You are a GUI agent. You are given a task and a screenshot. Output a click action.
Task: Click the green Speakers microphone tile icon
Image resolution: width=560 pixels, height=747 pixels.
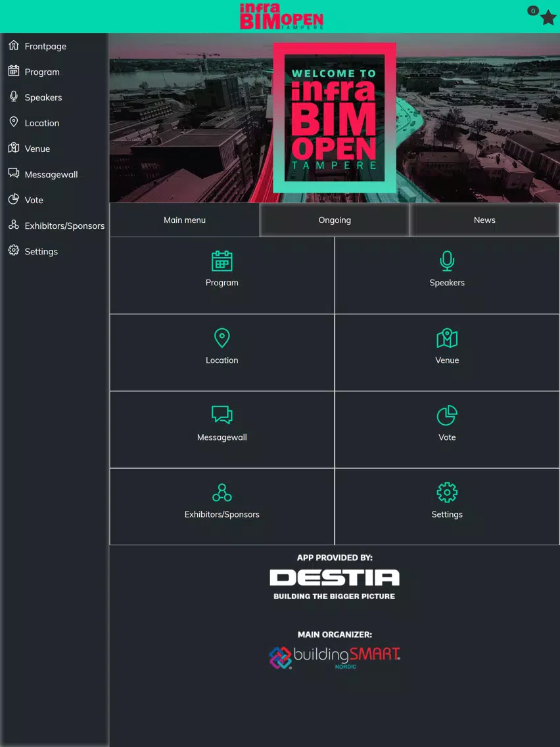447,261
